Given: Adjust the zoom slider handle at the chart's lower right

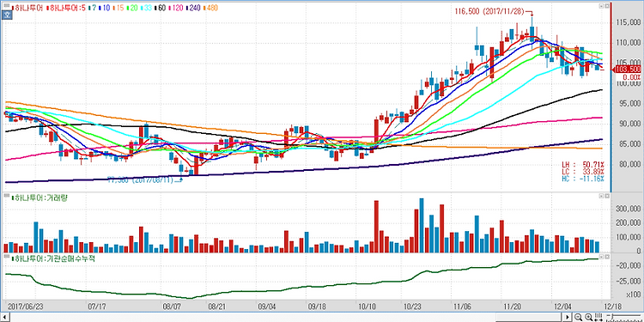Looking at the screenshot, I should click(x=612, y=316).
